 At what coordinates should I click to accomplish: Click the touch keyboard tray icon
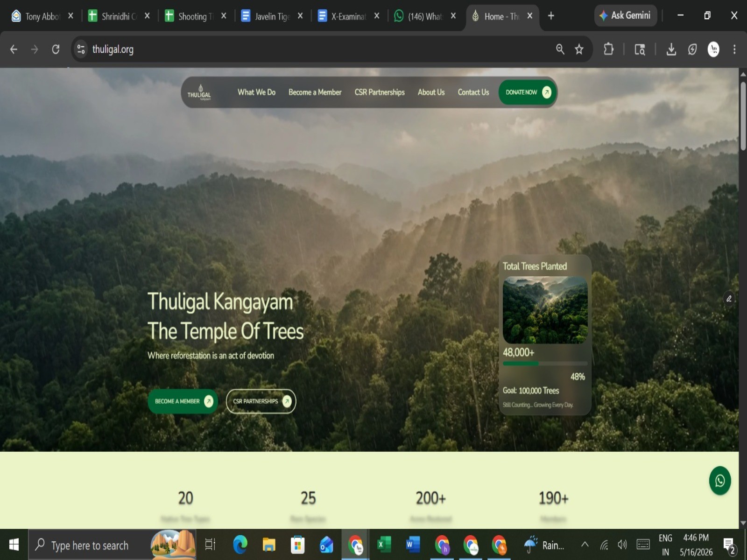click(x=643, y=545)
